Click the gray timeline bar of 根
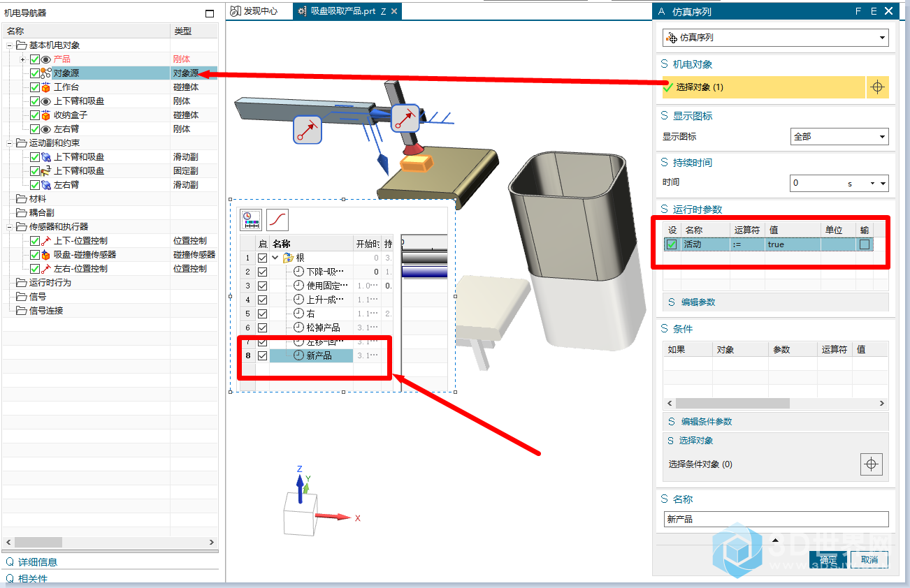Viewport: 910px width, 588px height. [x=424, y=258]
